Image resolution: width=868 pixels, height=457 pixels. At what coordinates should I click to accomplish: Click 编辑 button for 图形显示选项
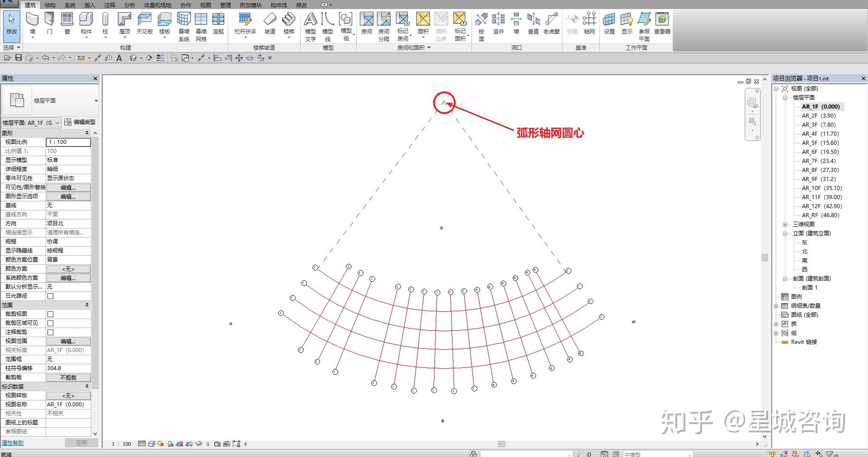[x=68, y=196]
